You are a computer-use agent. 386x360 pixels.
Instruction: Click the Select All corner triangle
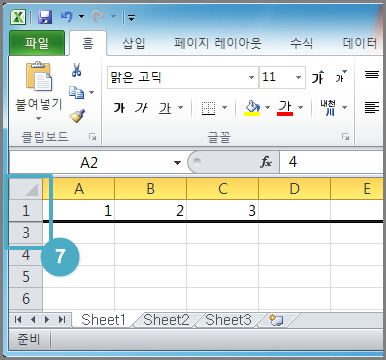(x=26, y=189)
